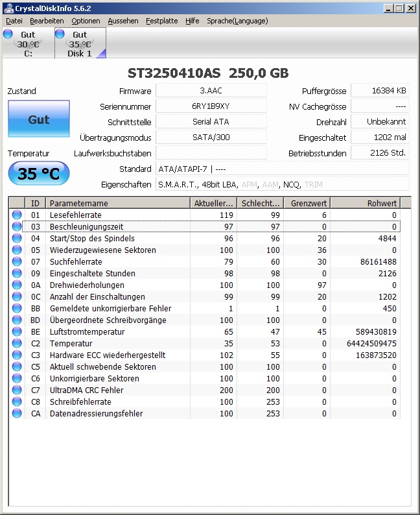Screen dimensions: 420x515
Task: Click status orb for Anzahl der Einschaltungen
Action: tap(17, 296)
